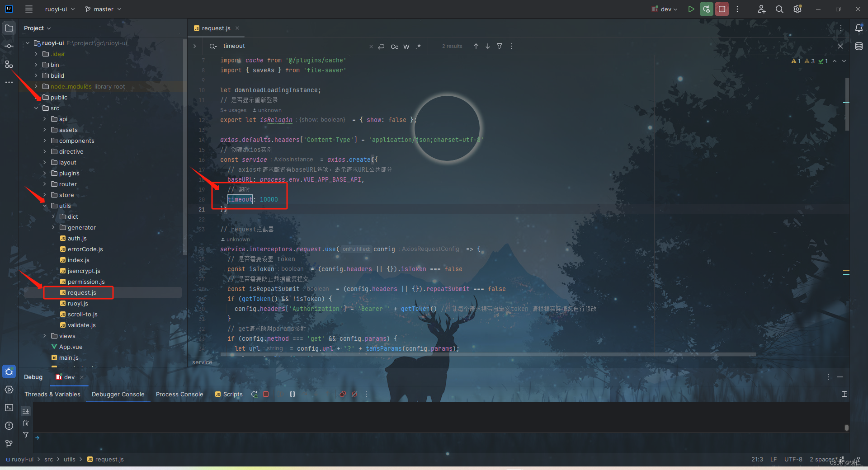Expand the replace field chevron
Image resolution: width=868 pixels, height=470 pixels.
[x=195, y=46]
